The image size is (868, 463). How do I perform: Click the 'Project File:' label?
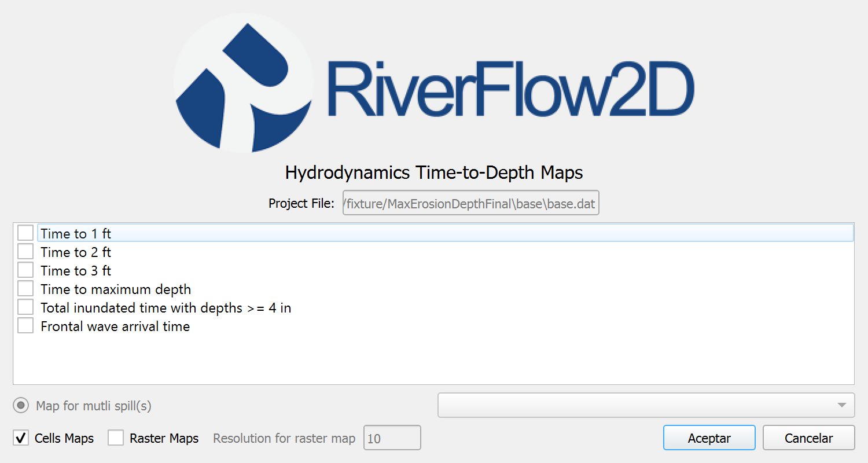(301, 203)
